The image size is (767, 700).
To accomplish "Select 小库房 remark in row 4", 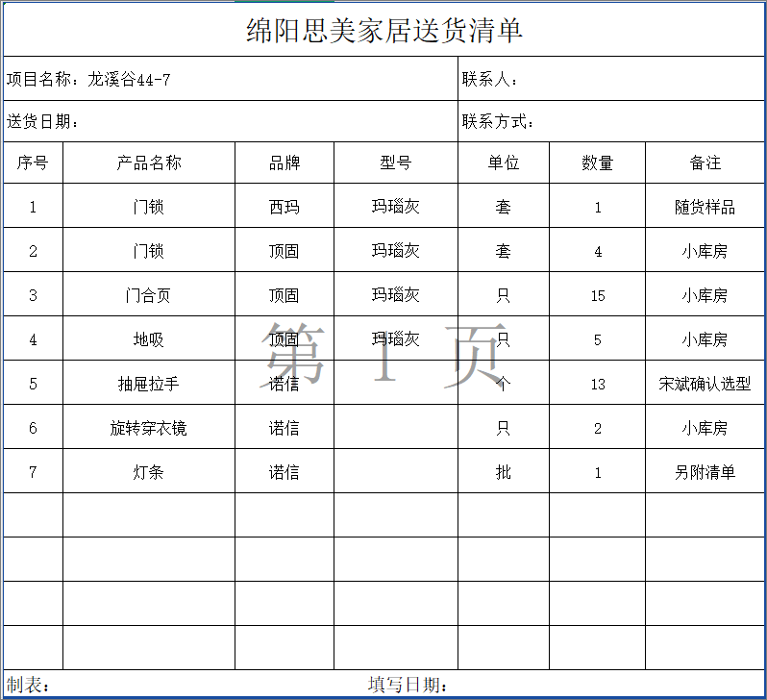I will (x=705, y=338).
